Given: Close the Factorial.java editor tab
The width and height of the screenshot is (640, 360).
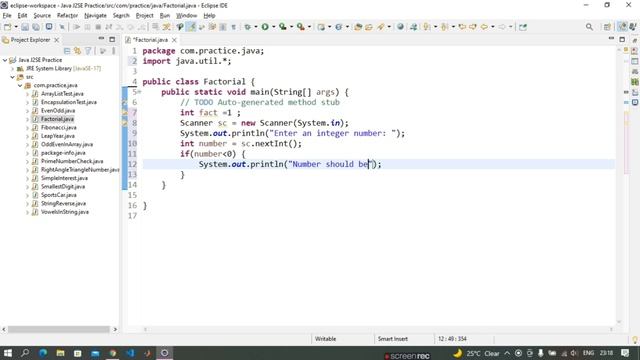Looking at the screenshot, I should (174, 40).
